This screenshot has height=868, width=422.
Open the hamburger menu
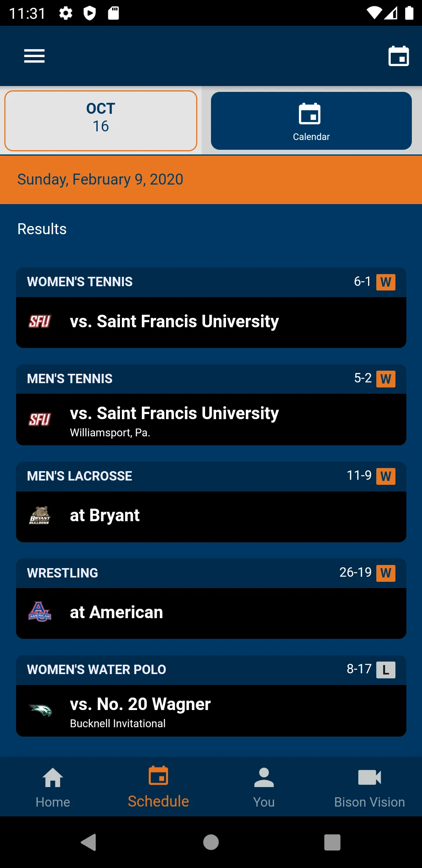34,56
